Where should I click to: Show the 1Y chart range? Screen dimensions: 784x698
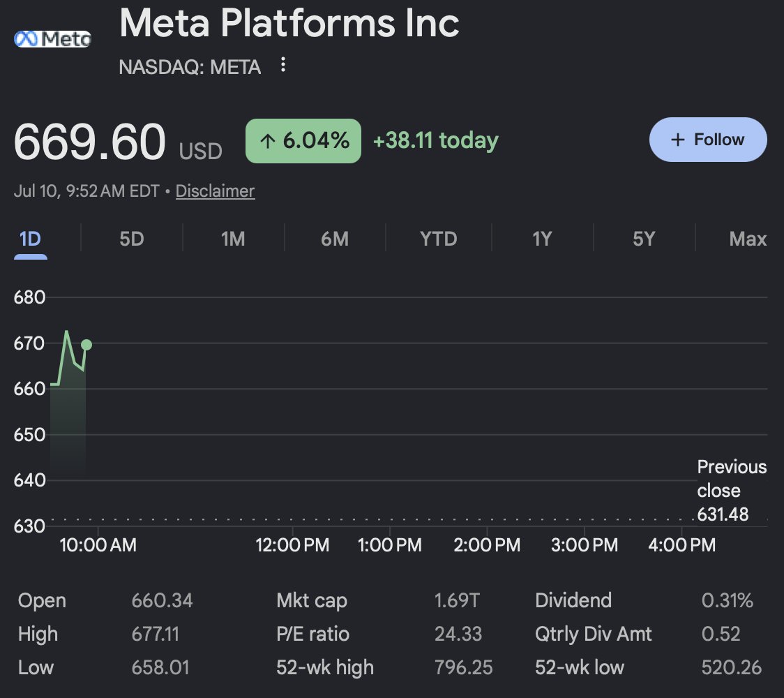[542, 239]
